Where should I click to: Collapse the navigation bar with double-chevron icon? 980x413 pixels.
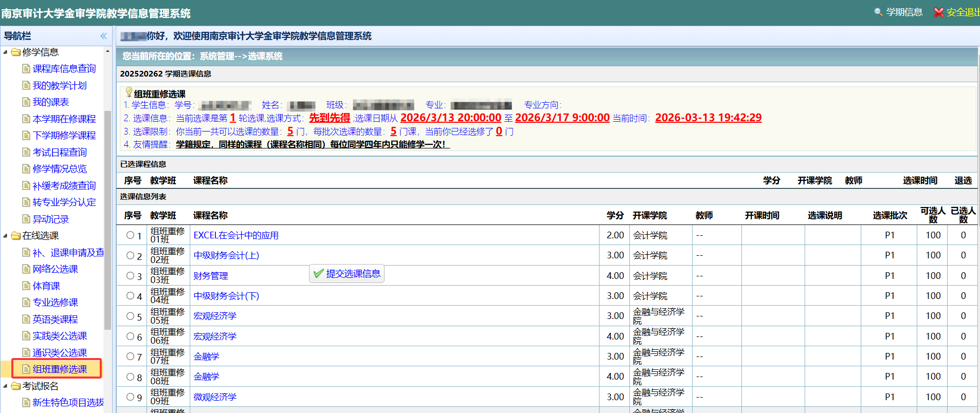pyautogui.click(x=103, y=36)
